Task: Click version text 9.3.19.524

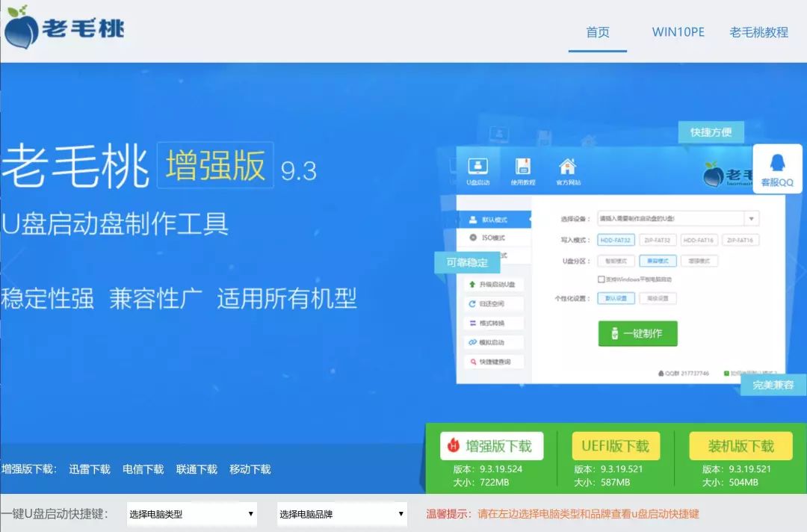Action: point(501,468)
